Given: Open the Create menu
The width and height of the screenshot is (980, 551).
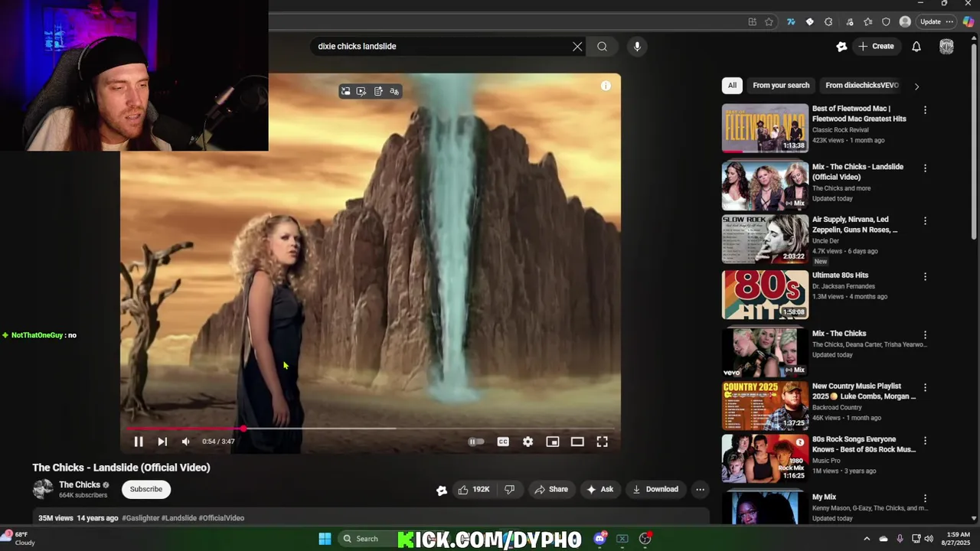Looking at the screenshot, I should pyautogui.click(x=876, y=47).
